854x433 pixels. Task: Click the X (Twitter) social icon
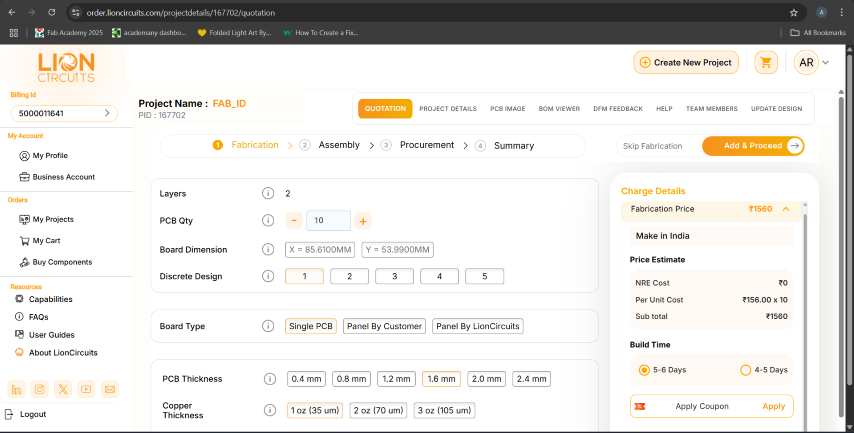tap(63, 389)
